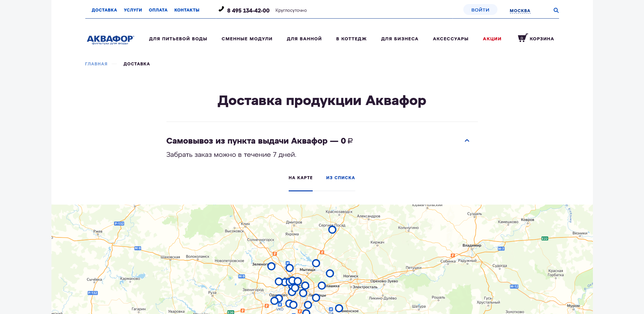Open the СМЕННЫЕ МОДУЛИ menu item

click(x=247, y=39)
